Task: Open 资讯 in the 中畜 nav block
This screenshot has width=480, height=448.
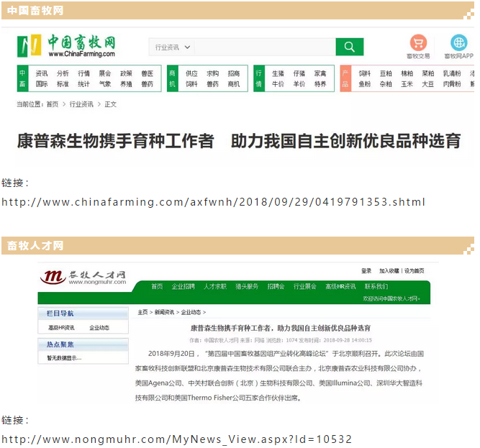Action: click(x=42, y=73)
